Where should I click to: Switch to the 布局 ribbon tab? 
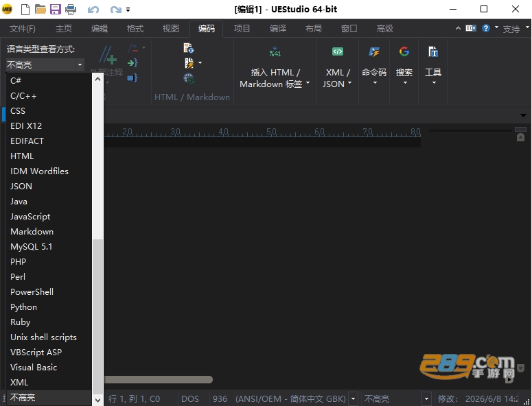click(x=314, y=29)
